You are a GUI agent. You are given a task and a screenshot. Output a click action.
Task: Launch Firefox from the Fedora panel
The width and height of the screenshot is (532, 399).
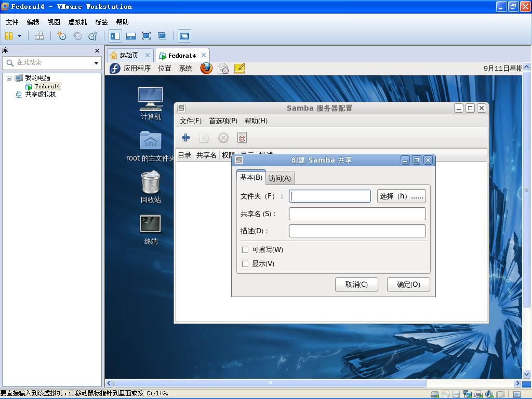tap(206, 68)
